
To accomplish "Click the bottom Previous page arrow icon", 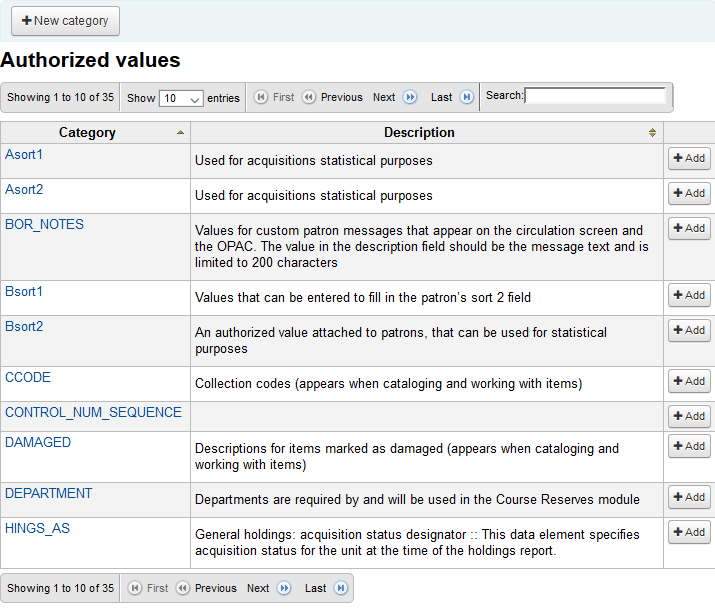I will (x=183, y=589).
